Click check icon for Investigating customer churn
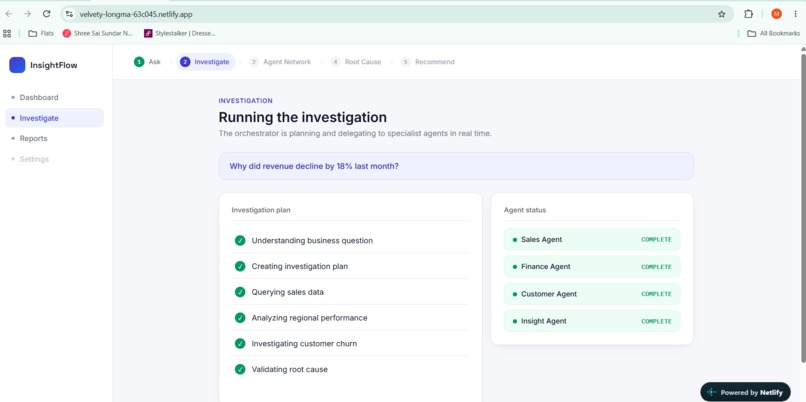Viewport: 806px width, 402px height. [240, 343]
